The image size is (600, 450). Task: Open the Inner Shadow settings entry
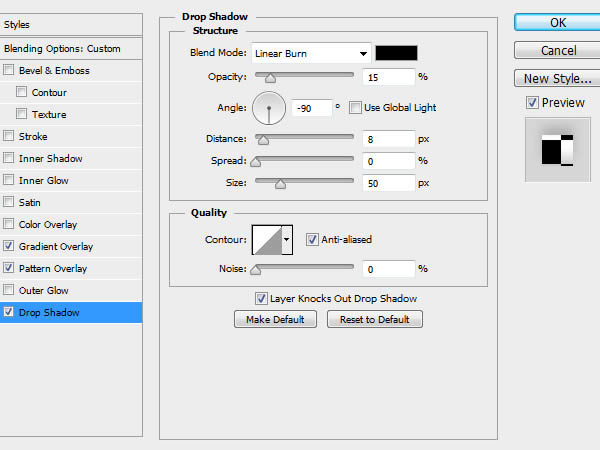[x=51, y=158]
